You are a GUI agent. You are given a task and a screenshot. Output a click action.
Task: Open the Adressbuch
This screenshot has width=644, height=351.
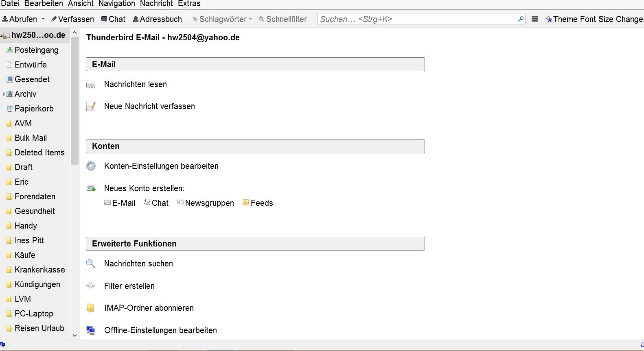tap(158, 19)
